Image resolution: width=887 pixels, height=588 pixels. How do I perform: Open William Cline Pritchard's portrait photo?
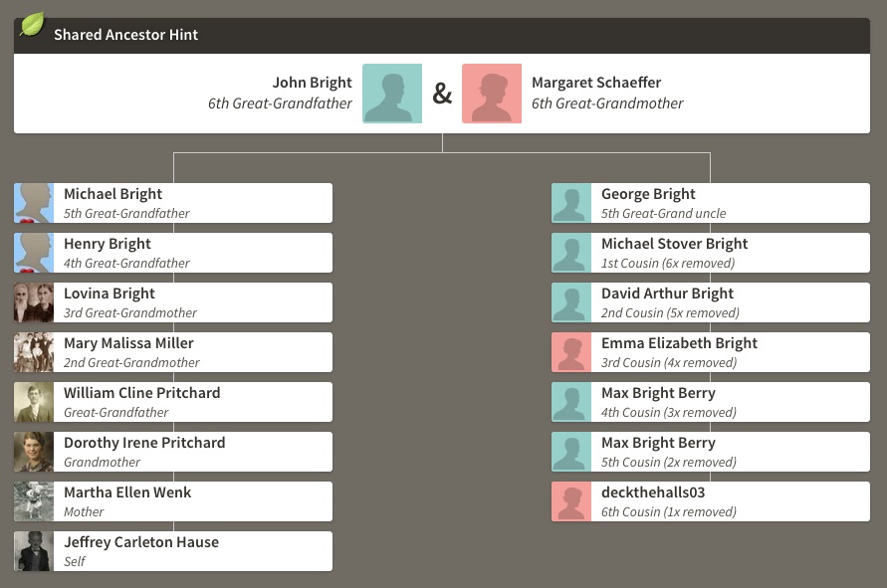click(34, 402)
